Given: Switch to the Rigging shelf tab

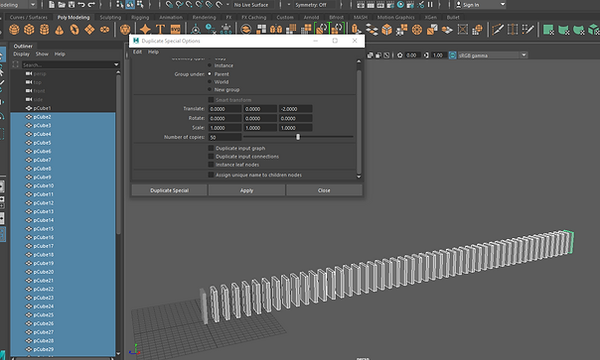Looking at the screenshot, I should 140,17.
